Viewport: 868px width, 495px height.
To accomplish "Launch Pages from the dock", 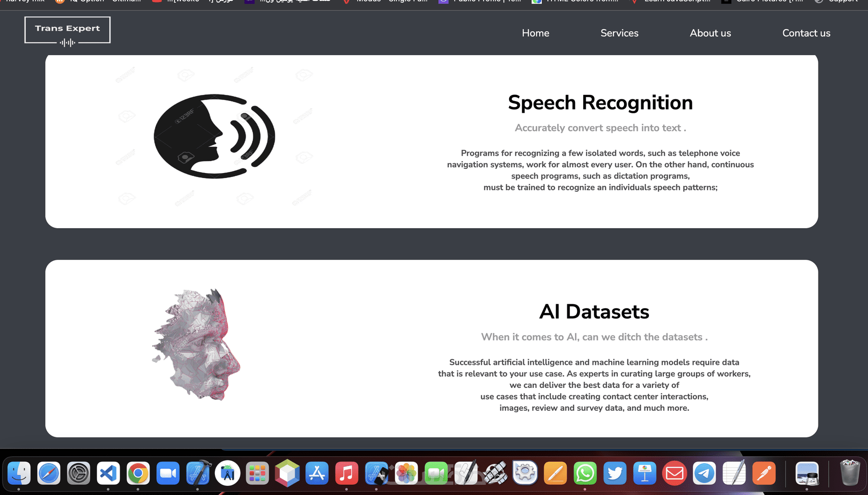I will tap(556, 473).
